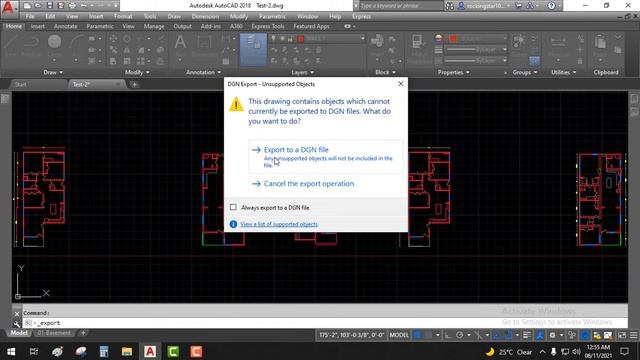Open the Format menu
This screenshot has height=360, width=640.
(x=123, y=16)
